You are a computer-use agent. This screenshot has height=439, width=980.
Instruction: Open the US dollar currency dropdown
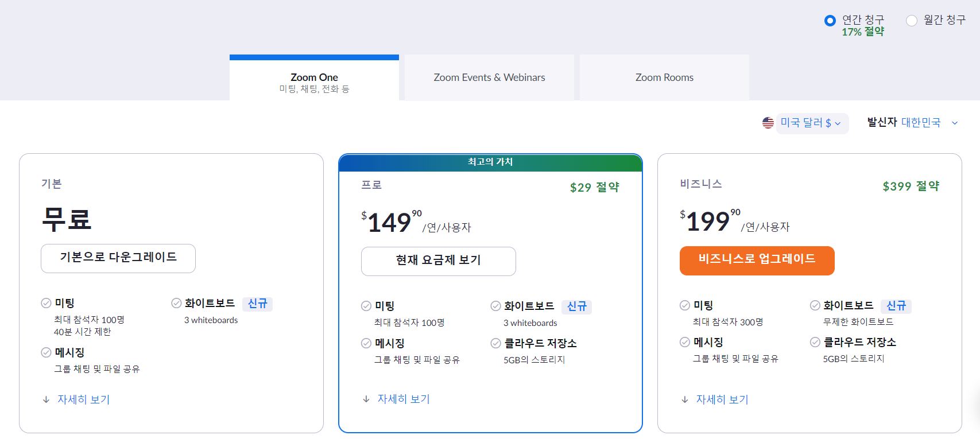[812, 123]
